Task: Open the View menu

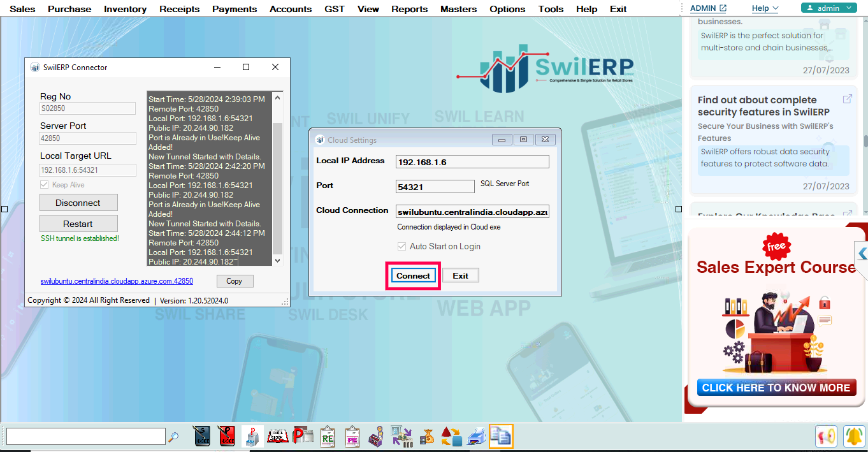Action: point(368,9)
